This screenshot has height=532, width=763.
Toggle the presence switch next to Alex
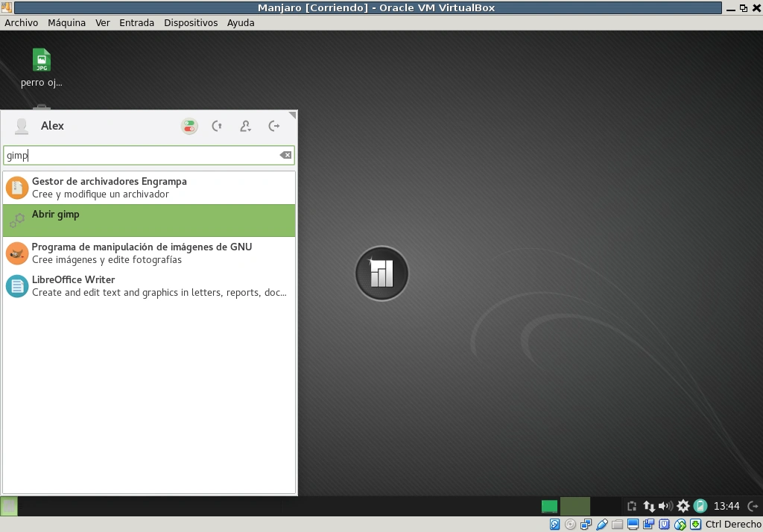189,126
